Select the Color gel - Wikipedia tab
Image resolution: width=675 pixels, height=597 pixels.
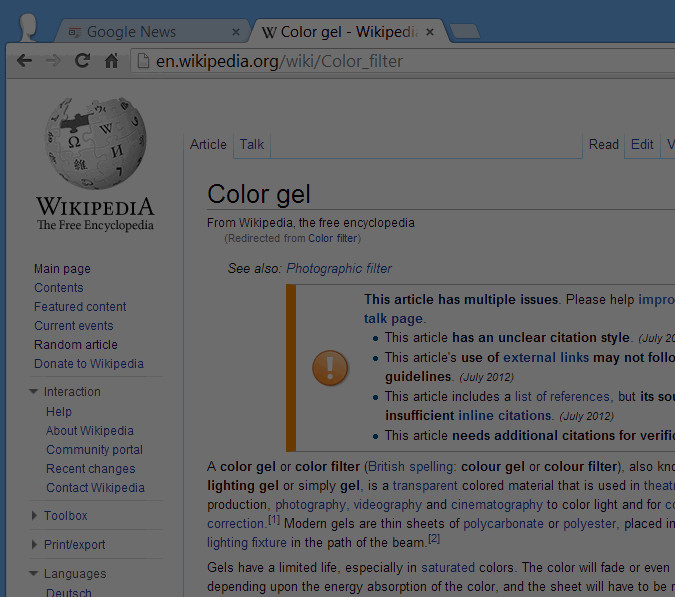click(x=349, y=32)
